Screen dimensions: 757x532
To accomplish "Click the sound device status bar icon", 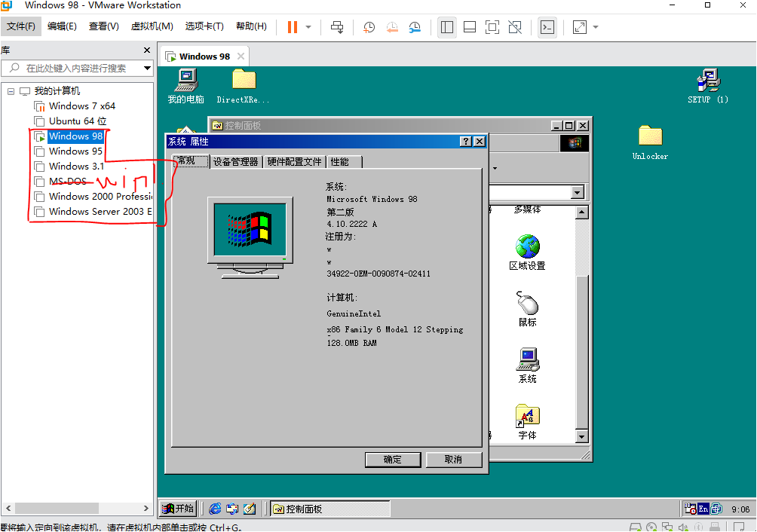I will coord(683,527).
